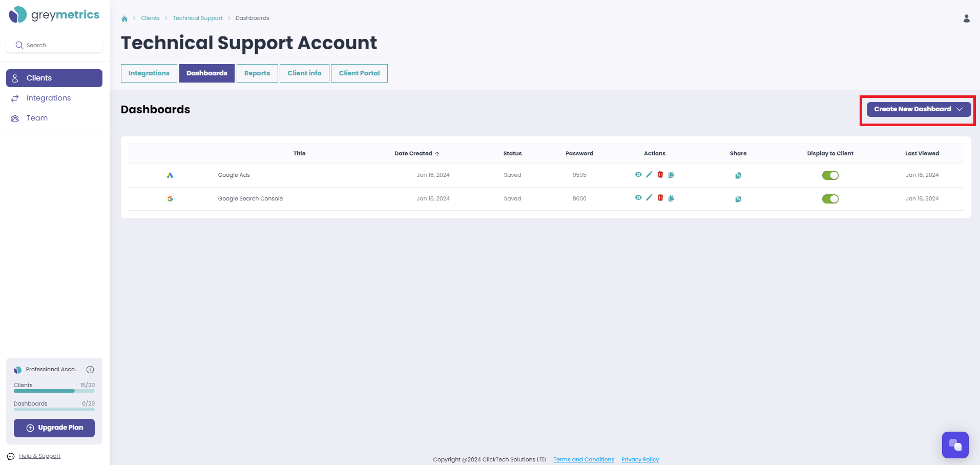Edit the Google Search Console dashboard
Viewport: 980px width, 465px height.
click(649, 198)
